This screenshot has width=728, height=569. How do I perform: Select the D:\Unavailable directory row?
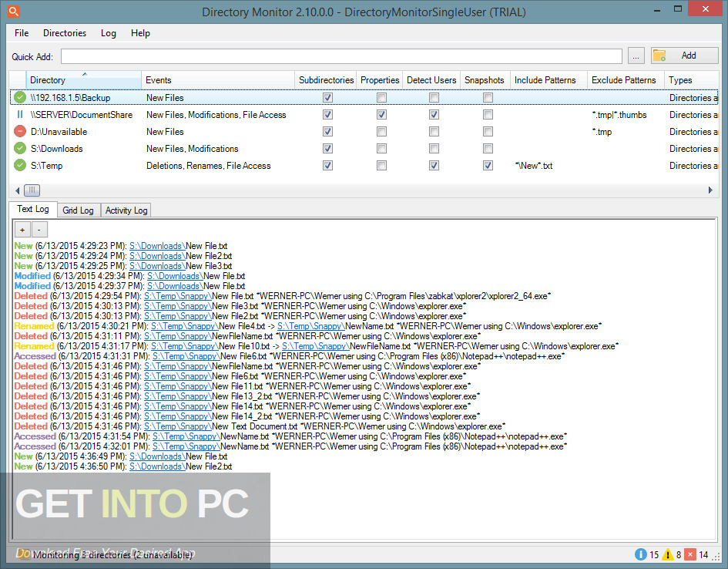(364, 131)
